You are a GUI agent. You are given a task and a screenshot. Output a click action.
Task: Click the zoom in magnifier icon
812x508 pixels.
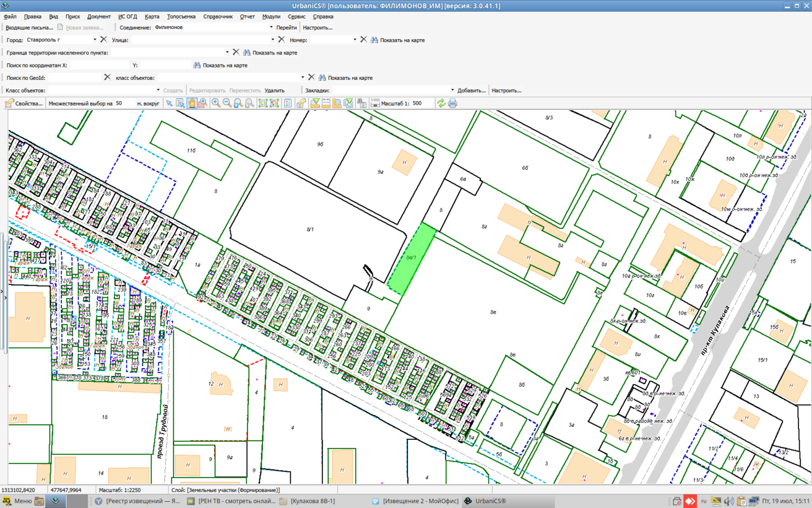click(215, 103)
